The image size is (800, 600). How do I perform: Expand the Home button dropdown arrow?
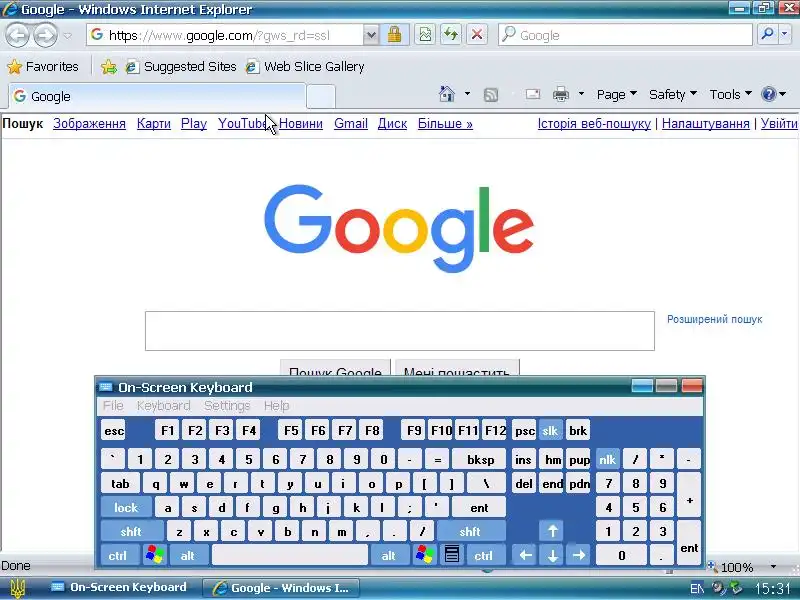tap(467, 94)
